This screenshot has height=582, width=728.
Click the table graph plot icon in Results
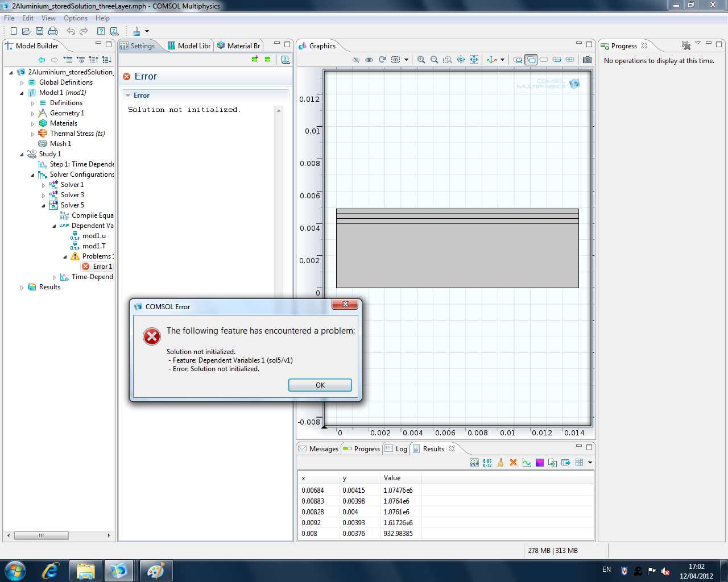(x=527, y=463)
